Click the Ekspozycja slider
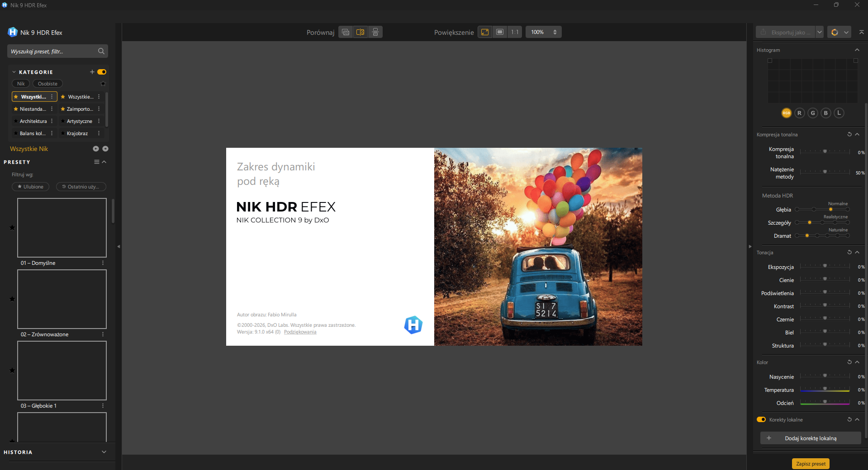Viewport: 868px width, 470px height. (x=825, y=267)
